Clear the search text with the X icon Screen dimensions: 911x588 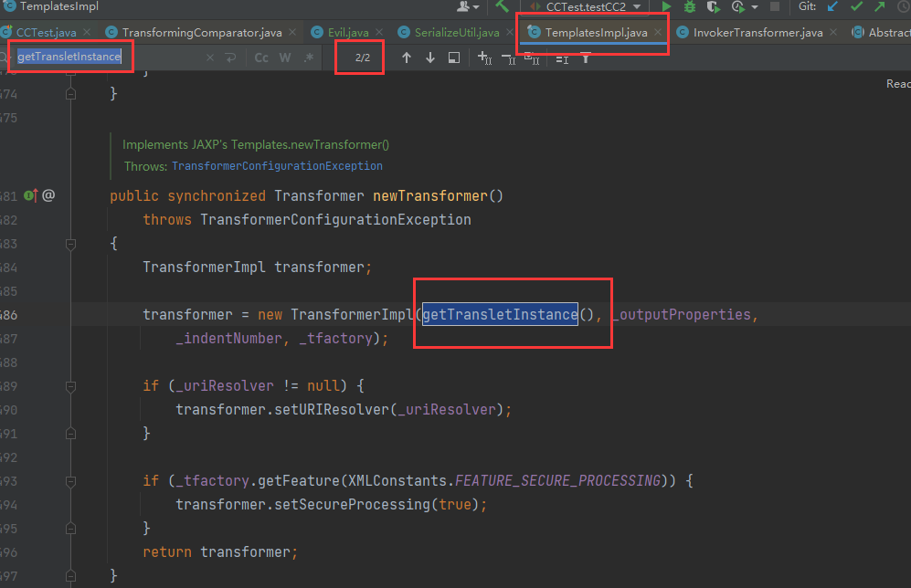(x=210, y=58)
